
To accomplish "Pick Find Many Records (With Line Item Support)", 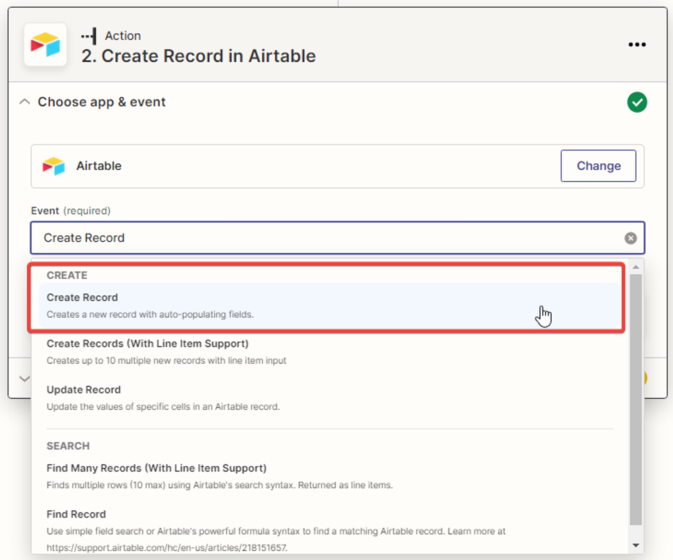I will tap(156, 468).
